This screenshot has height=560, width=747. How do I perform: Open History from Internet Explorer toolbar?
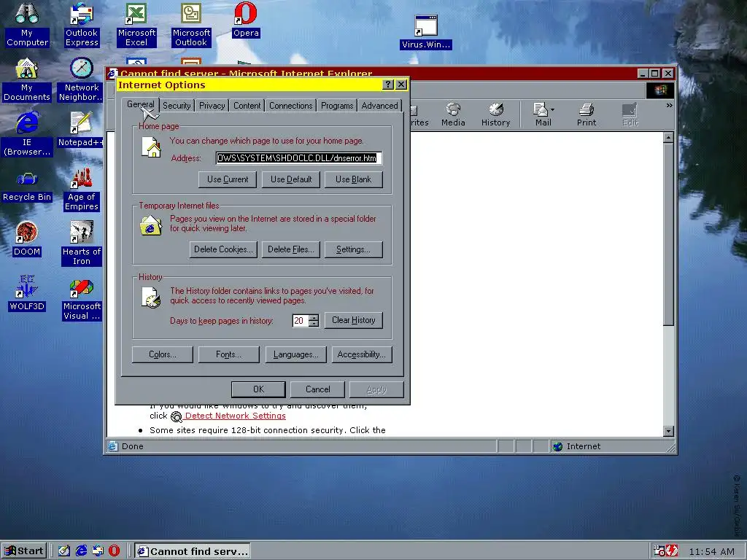click(495, 114)
